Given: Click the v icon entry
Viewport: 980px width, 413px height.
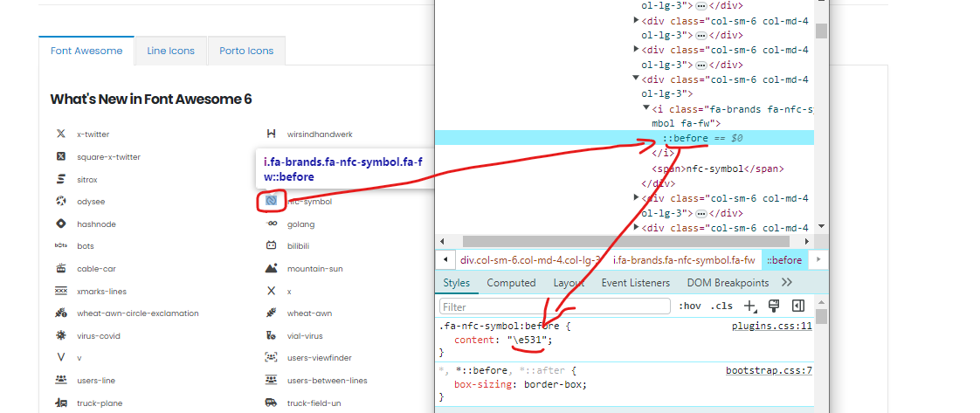Looking at the screenshot, I should click(60, 358).
